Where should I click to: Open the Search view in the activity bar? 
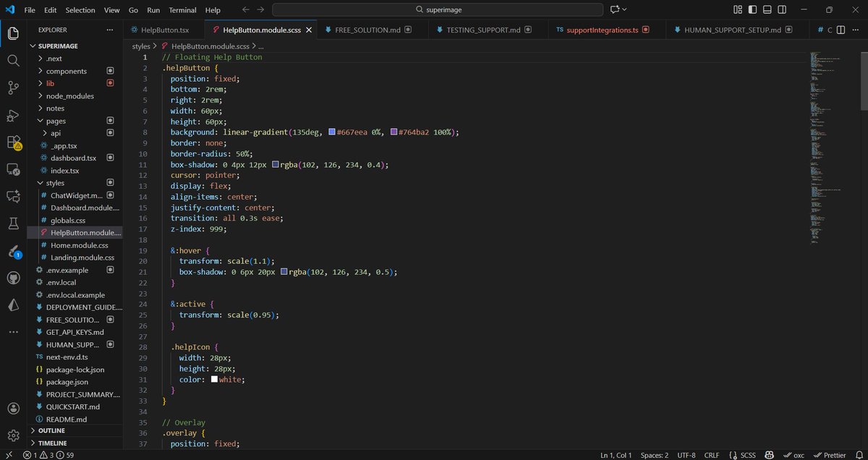[x=13, y=61]
